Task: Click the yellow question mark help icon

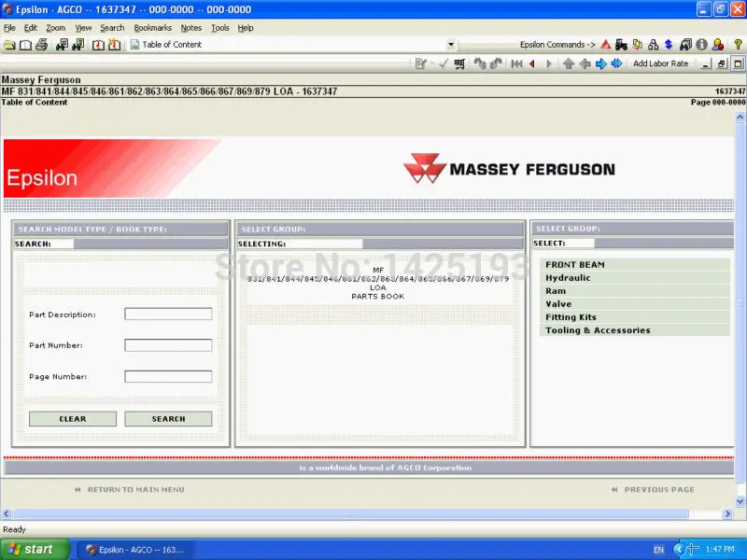Action: [738, 45]
